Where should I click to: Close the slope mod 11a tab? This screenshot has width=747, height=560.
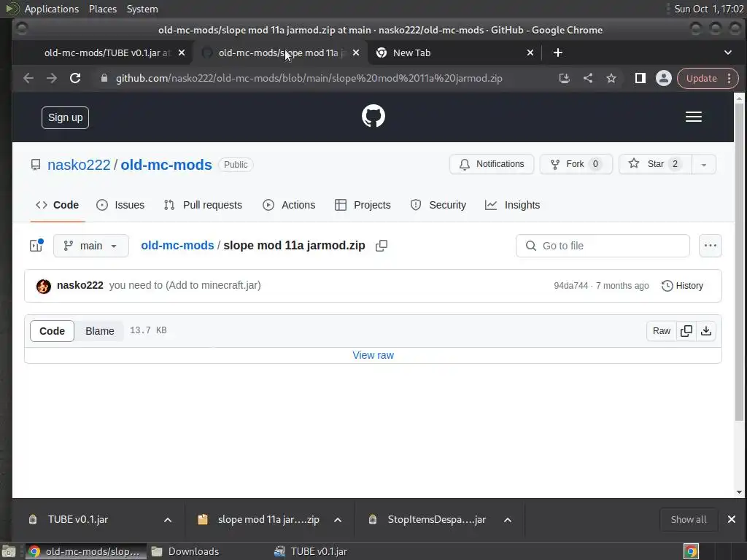(356, 52)
